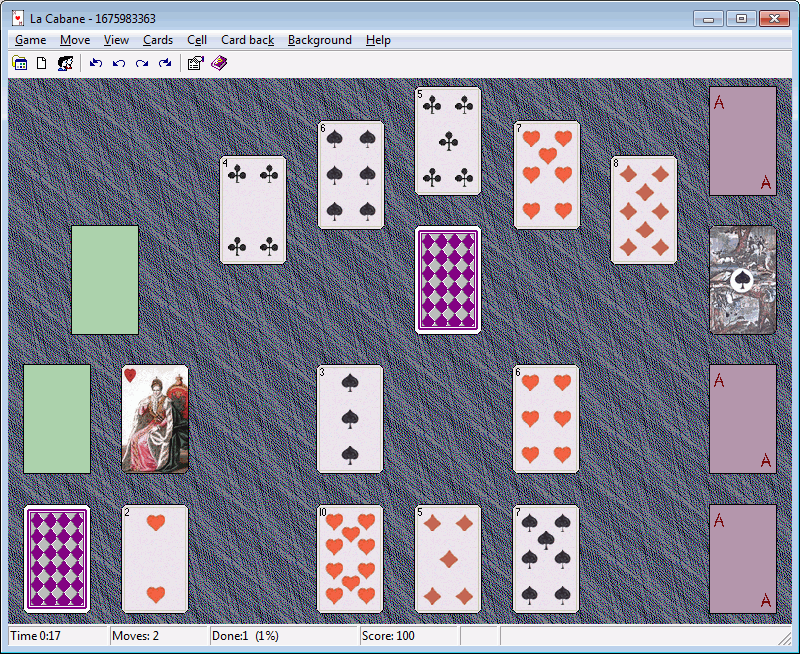Start a new game with blank page icon

click(42, 63)
